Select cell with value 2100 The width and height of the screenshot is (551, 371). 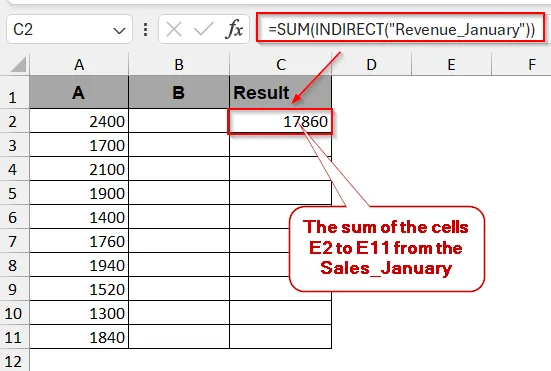tap(79, 169)
